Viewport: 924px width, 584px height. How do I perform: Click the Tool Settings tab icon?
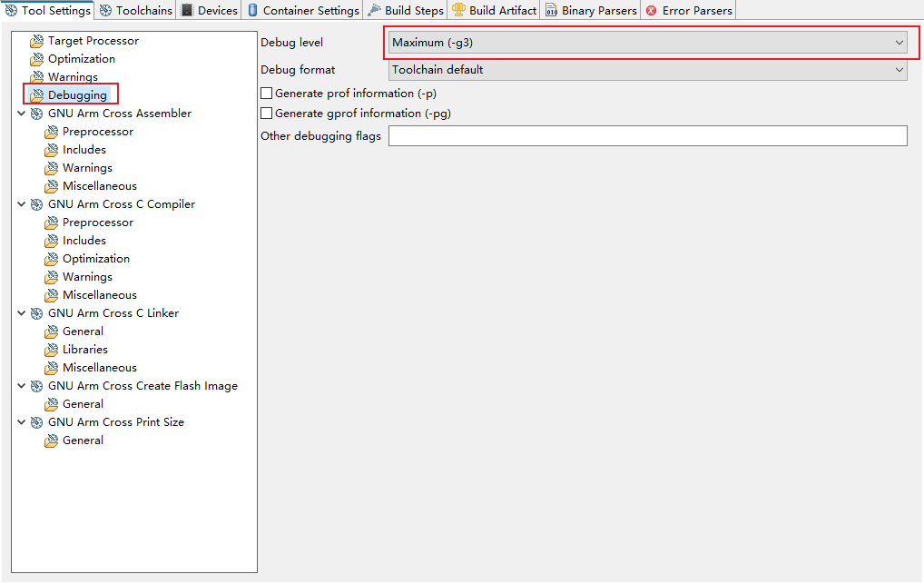pyautogui.click(x=11, y=11)
